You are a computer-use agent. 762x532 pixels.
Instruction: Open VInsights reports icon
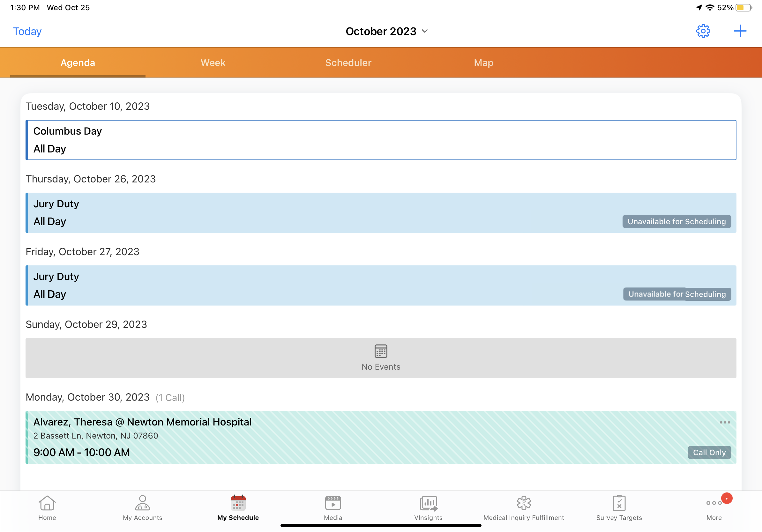428,507
